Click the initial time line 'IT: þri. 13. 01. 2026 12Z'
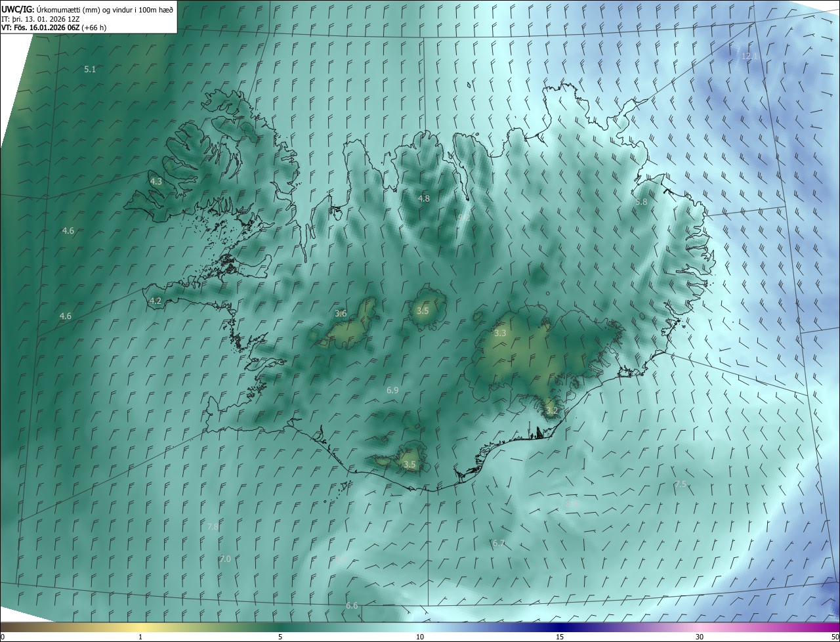The height and width of the screenshot is (642, 840). point(40,18)
